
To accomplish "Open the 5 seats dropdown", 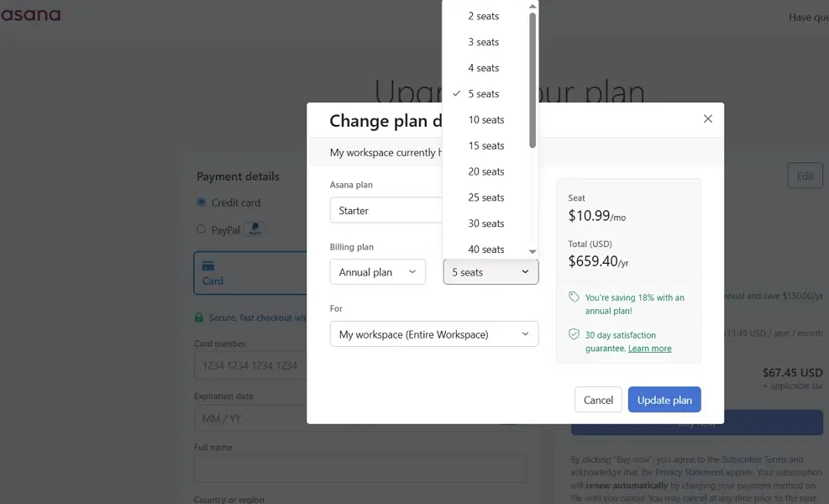I will (x=491, y=272).
